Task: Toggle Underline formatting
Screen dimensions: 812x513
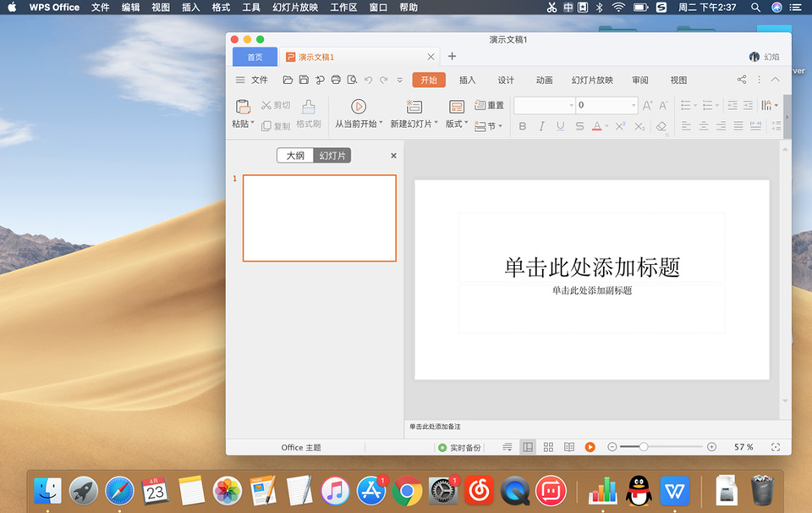Action: coord(560,126)
